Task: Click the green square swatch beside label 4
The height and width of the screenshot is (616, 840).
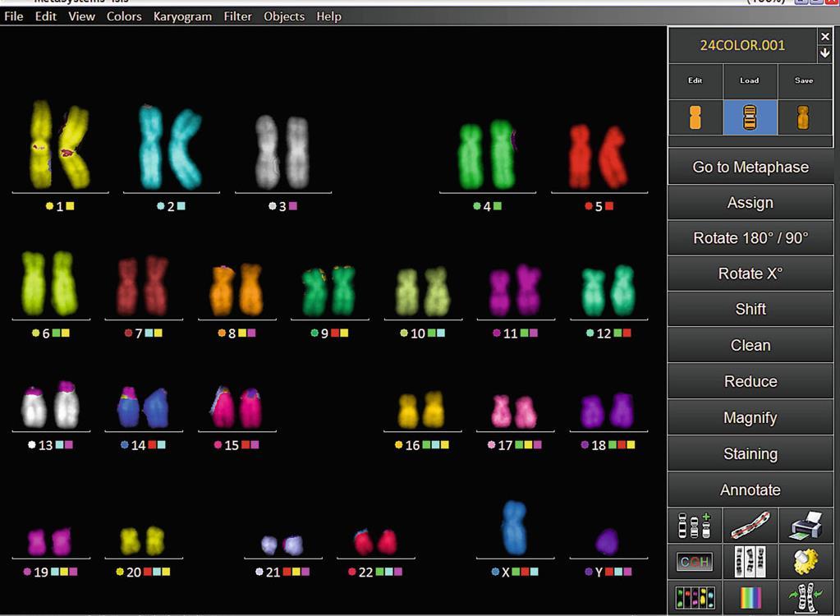Action: point(498,205)
